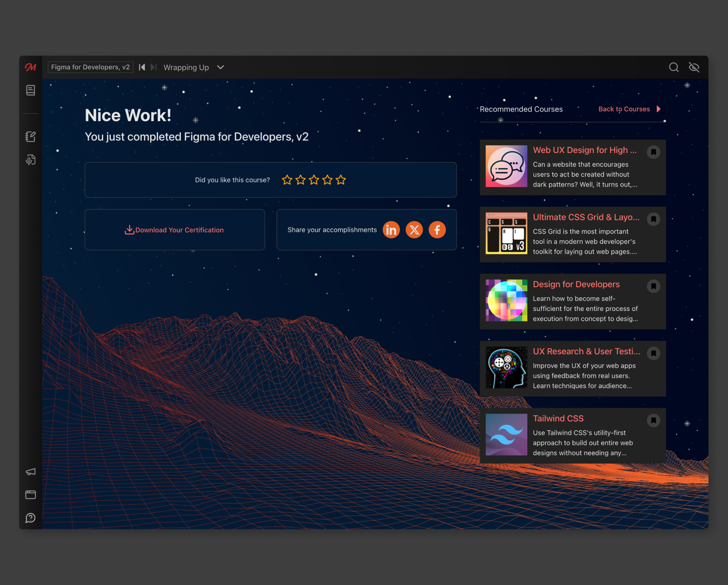Open the Figma for Developers, v2 course selector
The height and width of the screenshot is (585, 728).
point(90,67)
